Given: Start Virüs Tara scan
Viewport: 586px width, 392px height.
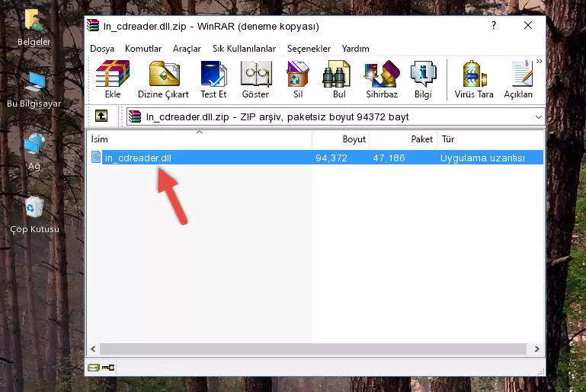Looking at the screenshot, I should tap(474, 79).
